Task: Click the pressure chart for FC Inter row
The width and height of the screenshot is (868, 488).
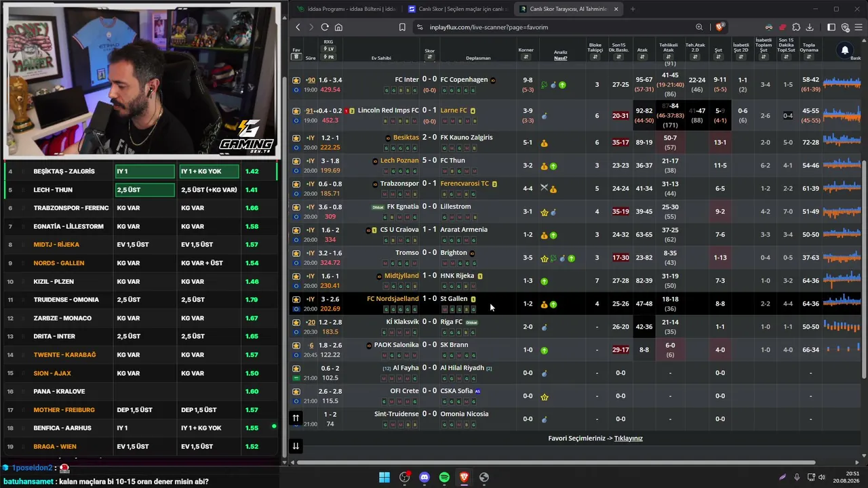Action: [x=842, y=83]
